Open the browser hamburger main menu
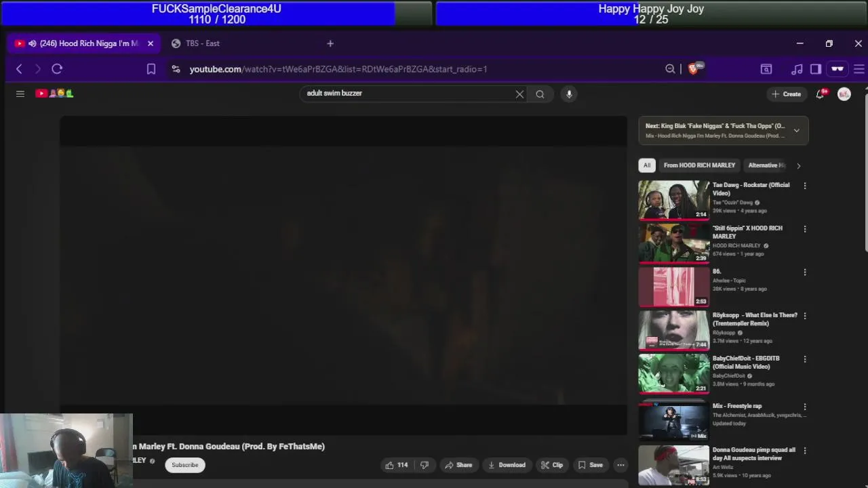This screenshot has width=868, height=488. tap(859, 68)
